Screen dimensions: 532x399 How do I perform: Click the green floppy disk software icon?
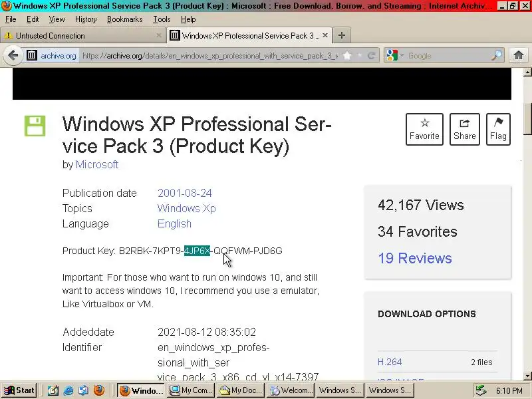click(x=35, y=126)
